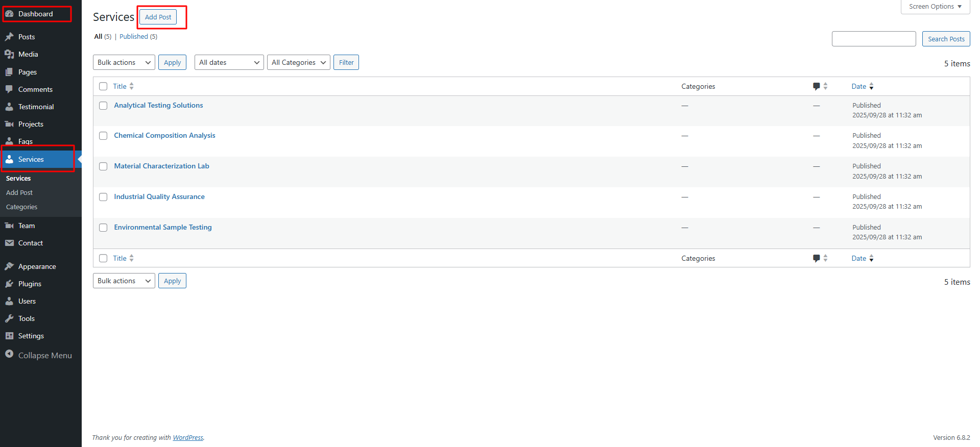Open Categories submenu under Services
This screenshot has height=447, width=980.
pyautogui.click(x=21, y=207)
